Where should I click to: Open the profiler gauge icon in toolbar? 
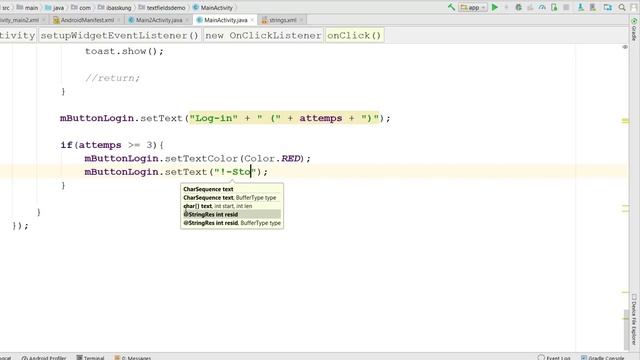click(x=542, y=7)
